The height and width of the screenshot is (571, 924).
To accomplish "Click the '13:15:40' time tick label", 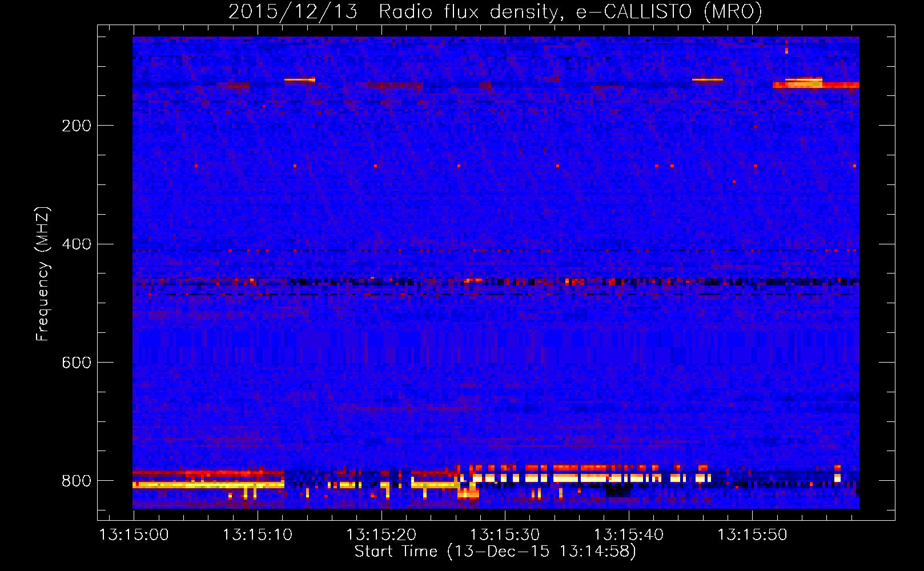I will [629, 535].
